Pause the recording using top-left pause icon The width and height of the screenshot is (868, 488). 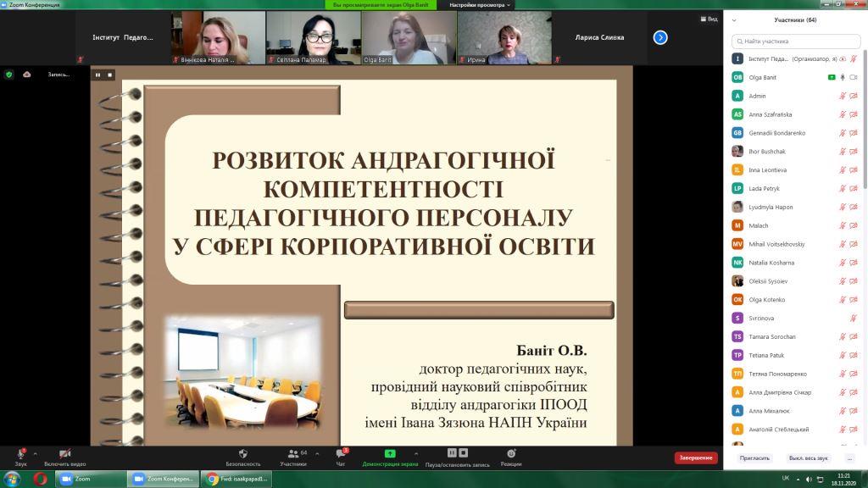[97, 75]
